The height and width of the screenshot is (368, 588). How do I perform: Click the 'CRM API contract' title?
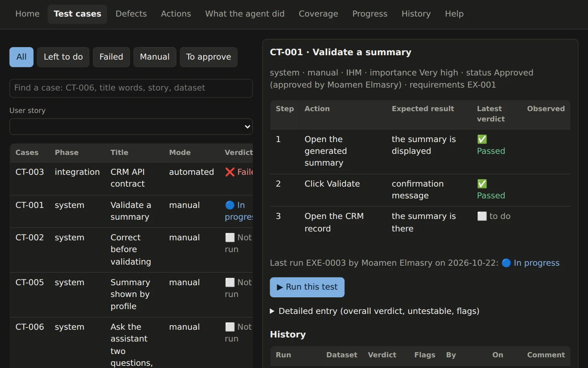pyautogui.click(x=128, y=178)
